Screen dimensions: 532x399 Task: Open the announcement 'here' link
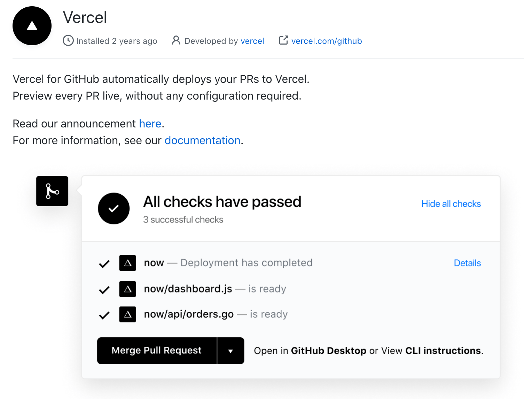coord(150,124)
